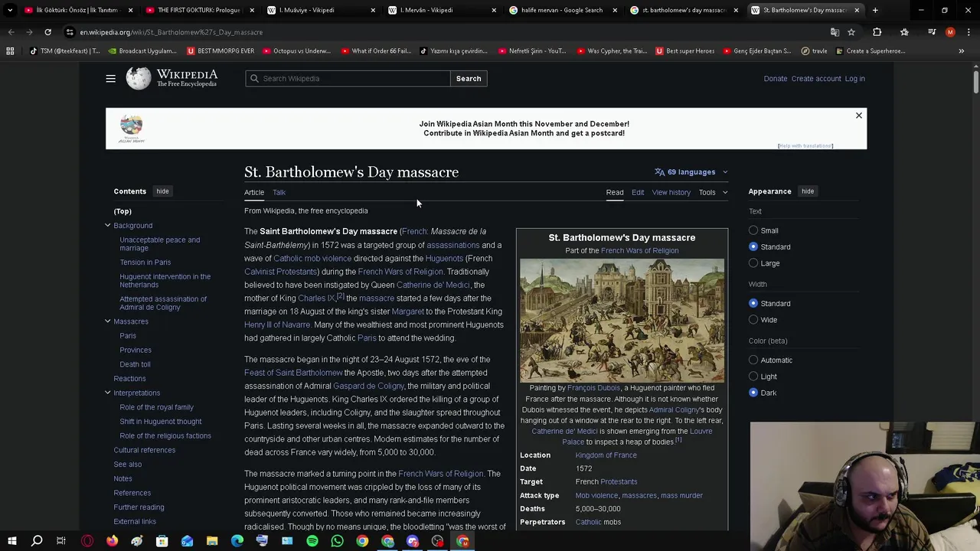This screenshot has width=980, height=551.
Task: Select the Wide width option
Action: [x=753, y=320]
